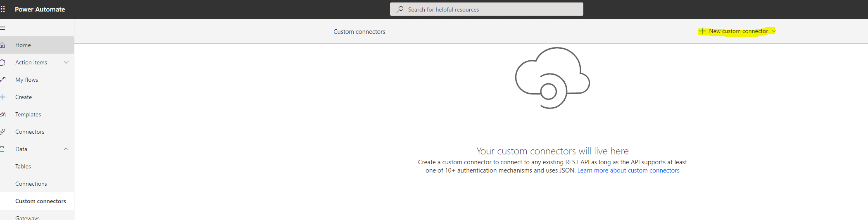
Task: Click the Data database icon
Action: [3, 149]
